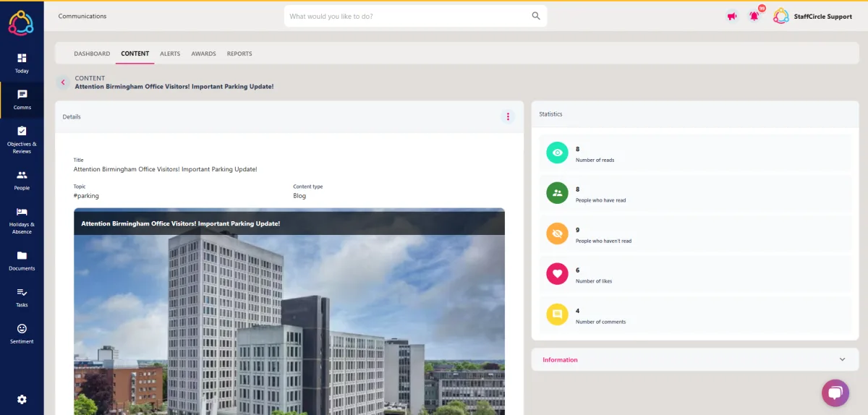The height and width of the screenshot is (415, 868).
Task: Switch to the Awards tab
Action: pyautogui.click(x=203, y=54)
